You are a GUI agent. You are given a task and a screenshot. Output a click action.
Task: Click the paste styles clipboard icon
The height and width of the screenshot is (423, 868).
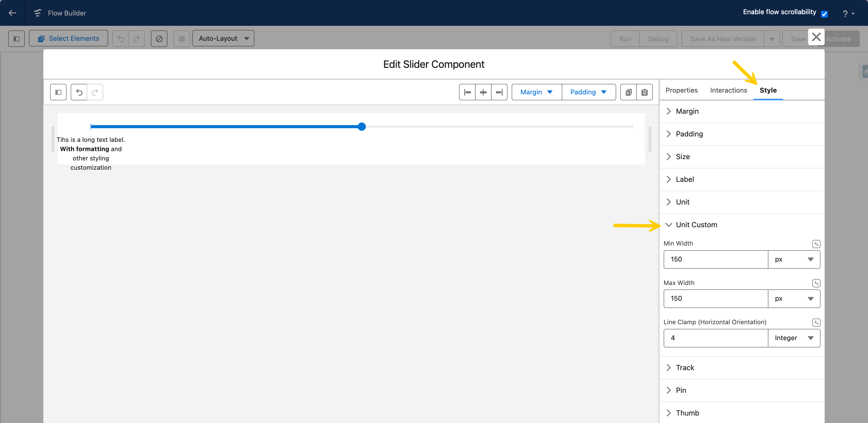point(644,92)
